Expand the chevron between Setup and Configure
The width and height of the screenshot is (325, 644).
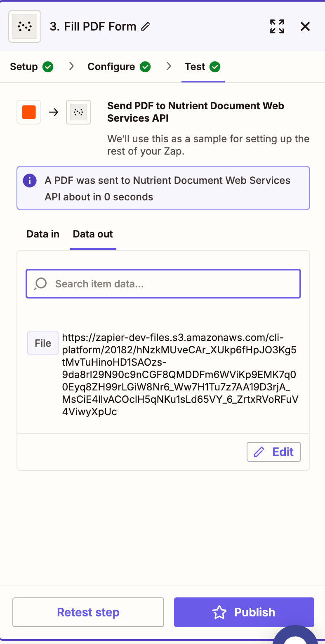tap(71, 66)
